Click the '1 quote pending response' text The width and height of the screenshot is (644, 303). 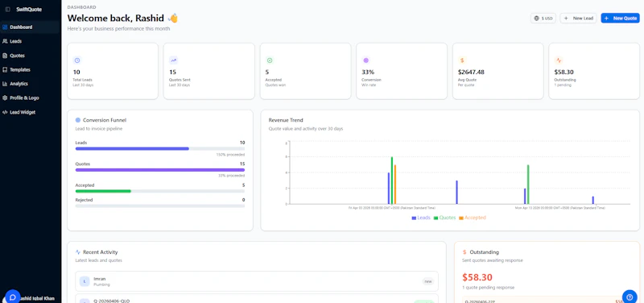point(488,288)
